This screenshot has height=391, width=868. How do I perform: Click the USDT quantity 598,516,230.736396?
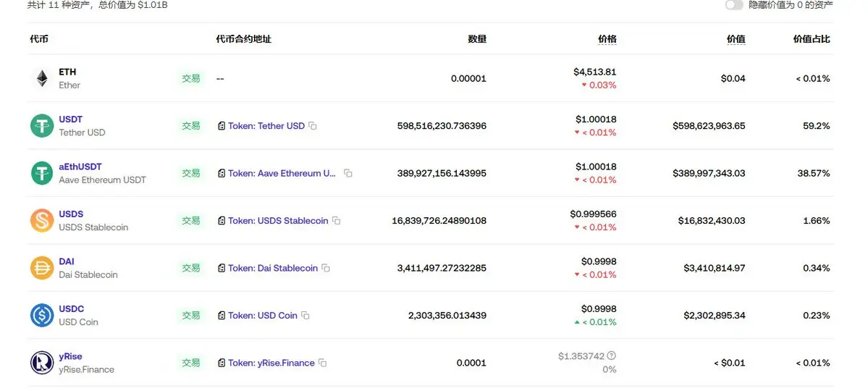click(442, 126)
